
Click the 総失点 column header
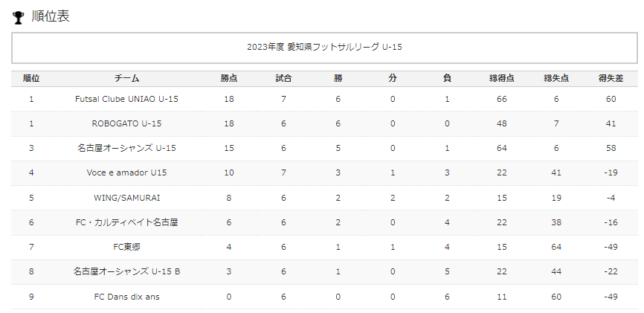[556, 79]
